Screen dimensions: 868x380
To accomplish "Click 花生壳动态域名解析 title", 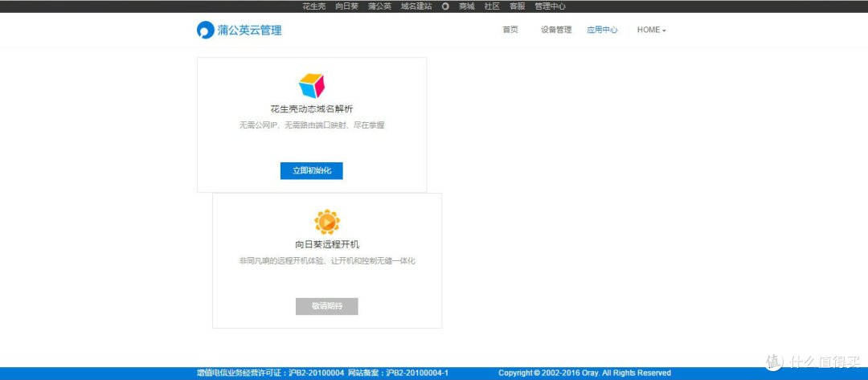I will tap(312, 109).
